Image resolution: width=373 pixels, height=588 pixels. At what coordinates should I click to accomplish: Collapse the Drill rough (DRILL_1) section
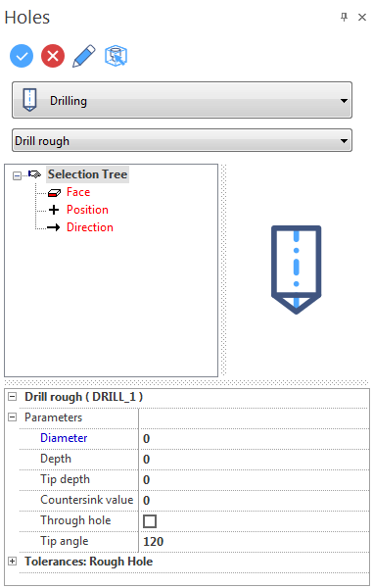click(x=13, y=396)
